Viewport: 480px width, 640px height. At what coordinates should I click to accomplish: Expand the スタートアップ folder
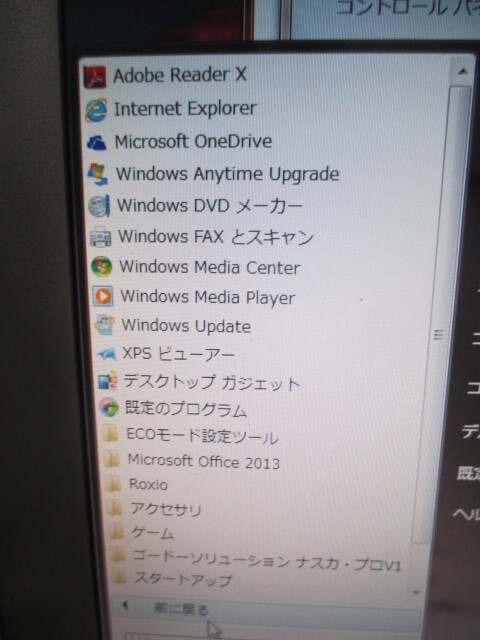coord(183,579)
